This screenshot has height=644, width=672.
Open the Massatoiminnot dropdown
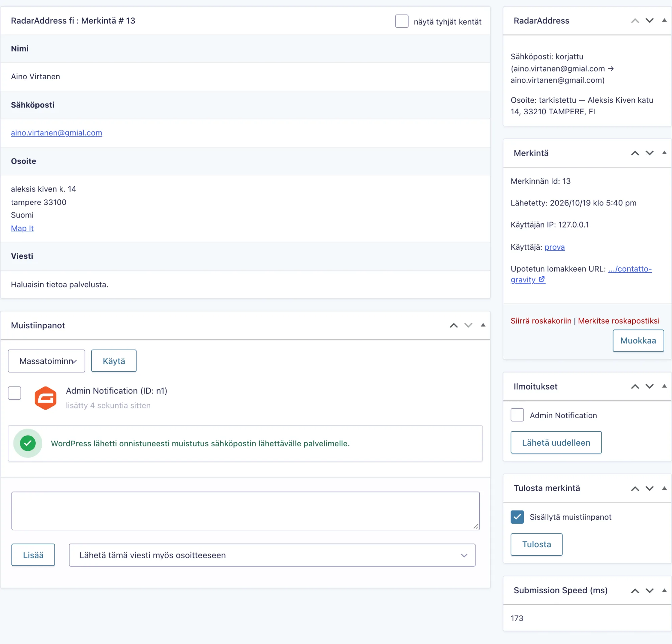[x=47, y=361]
